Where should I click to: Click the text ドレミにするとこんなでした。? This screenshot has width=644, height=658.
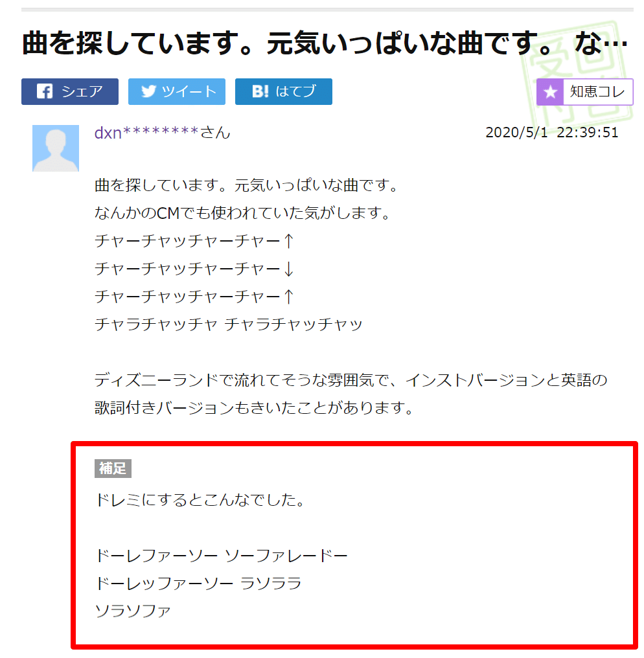201,500
